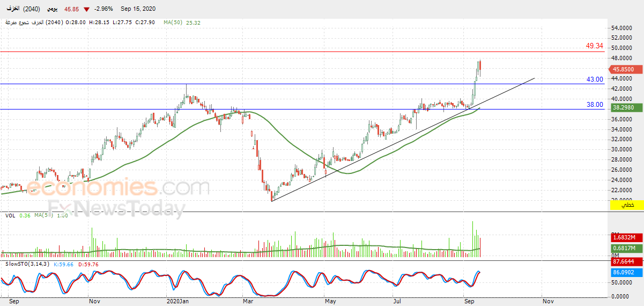Click the blue 43.00 level label
Viewport: 644px width, 306px height.
point(595,79)
